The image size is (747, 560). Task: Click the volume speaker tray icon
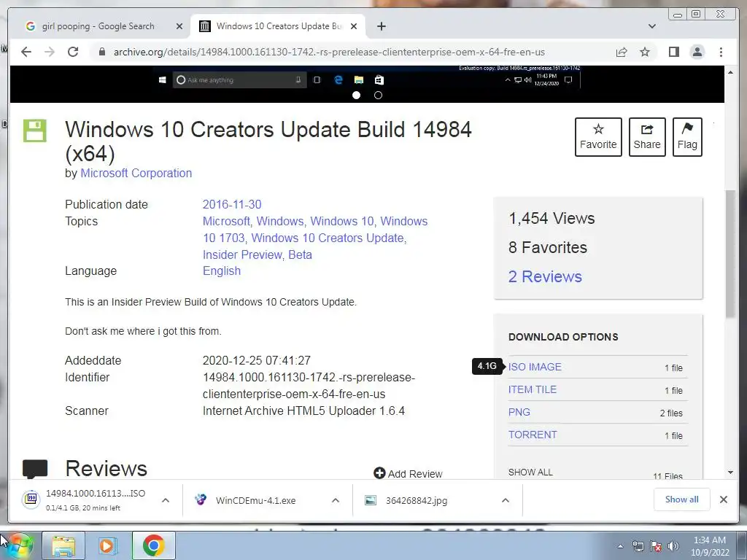(673, 546)
